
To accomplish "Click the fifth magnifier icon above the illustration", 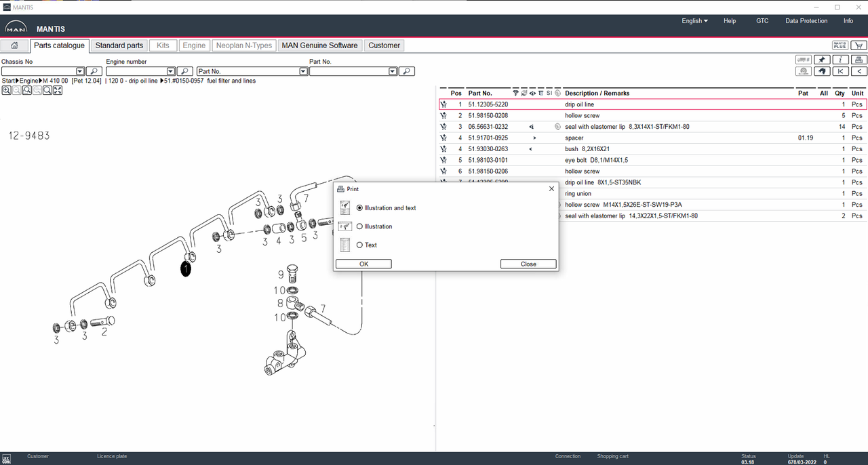I will (x=47, y=90).
